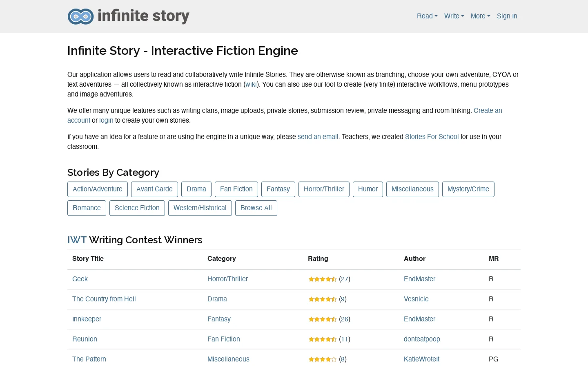Open the Miscellaneous category button
The height and width of the screenshot is (368, 588).
coord(412,189)
